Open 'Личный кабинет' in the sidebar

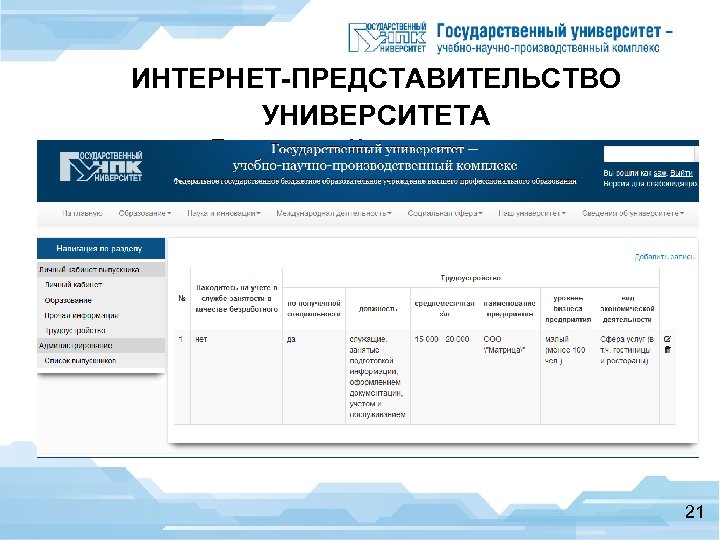point(73,285)
